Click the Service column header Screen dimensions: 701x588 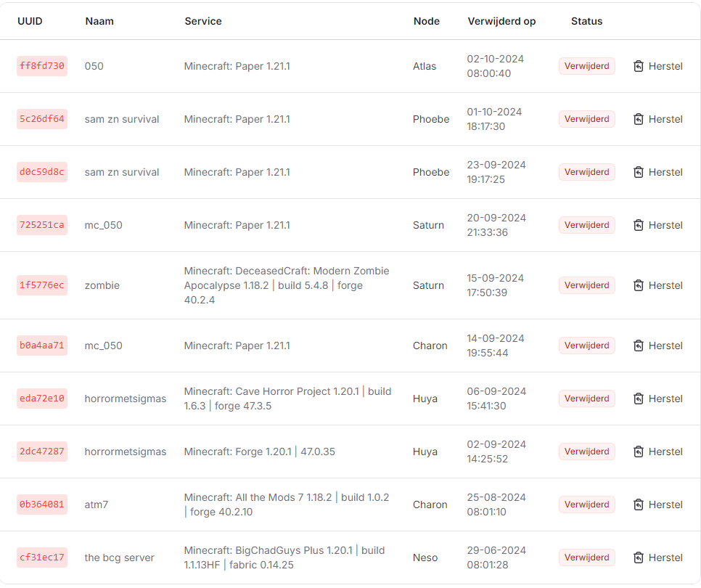pos(203,21)
